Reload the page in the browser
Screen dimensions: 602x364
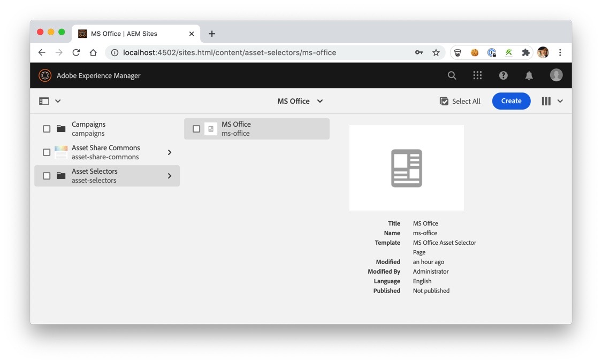[76, 52]
